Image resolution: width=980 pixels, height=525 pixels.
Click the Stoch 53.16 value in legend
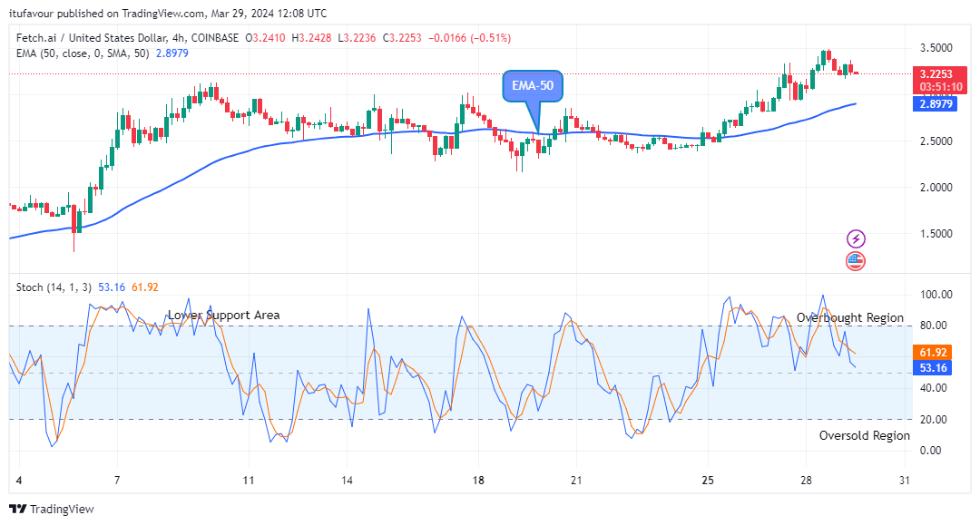coord(112,287)
